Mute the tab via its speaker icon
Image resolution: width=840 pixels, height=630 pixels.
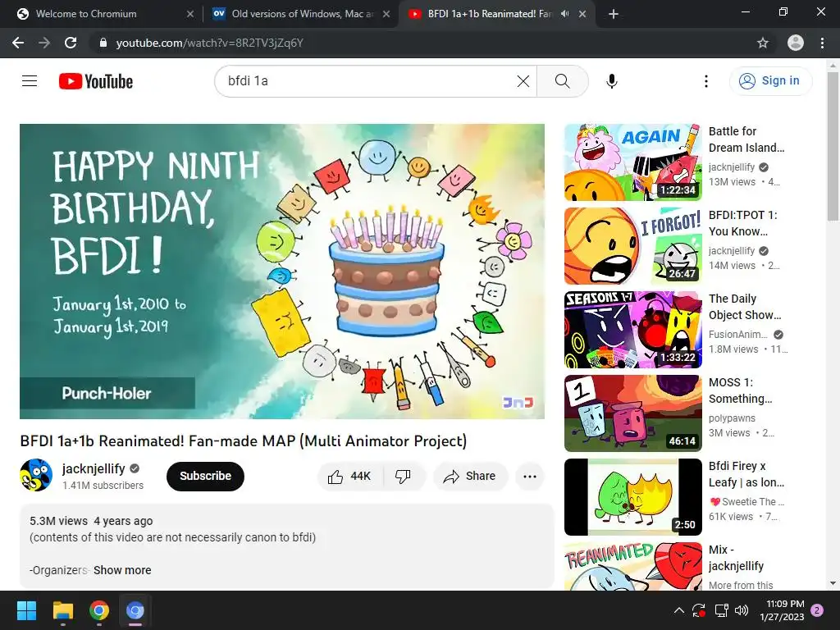[564, 14]
